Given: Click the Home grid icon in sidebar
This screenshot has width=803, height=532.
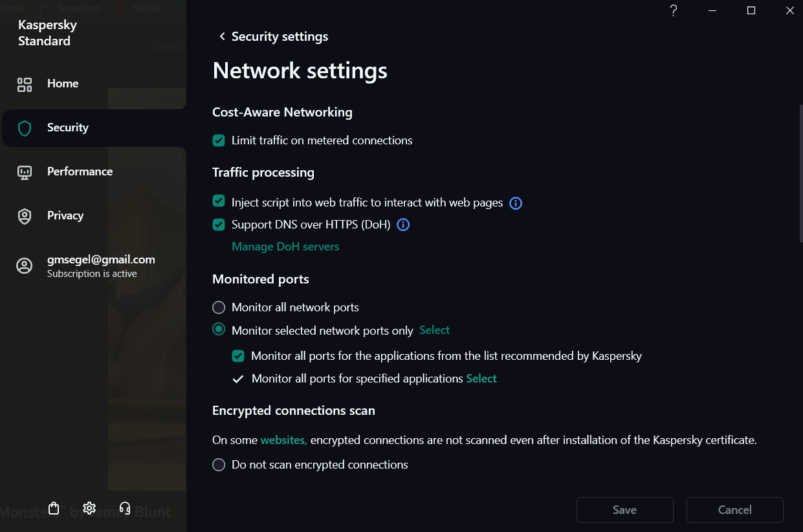Looking at the screenshot, I should [x=25, y=84].
